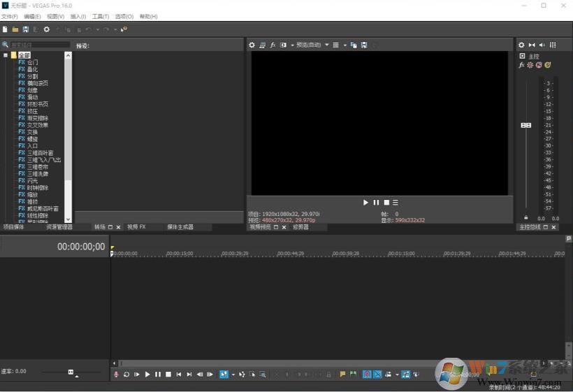The image size is (573, 392).
Task: Open the 预览(自动) preview quality dropdown
Action: (308, 45)
